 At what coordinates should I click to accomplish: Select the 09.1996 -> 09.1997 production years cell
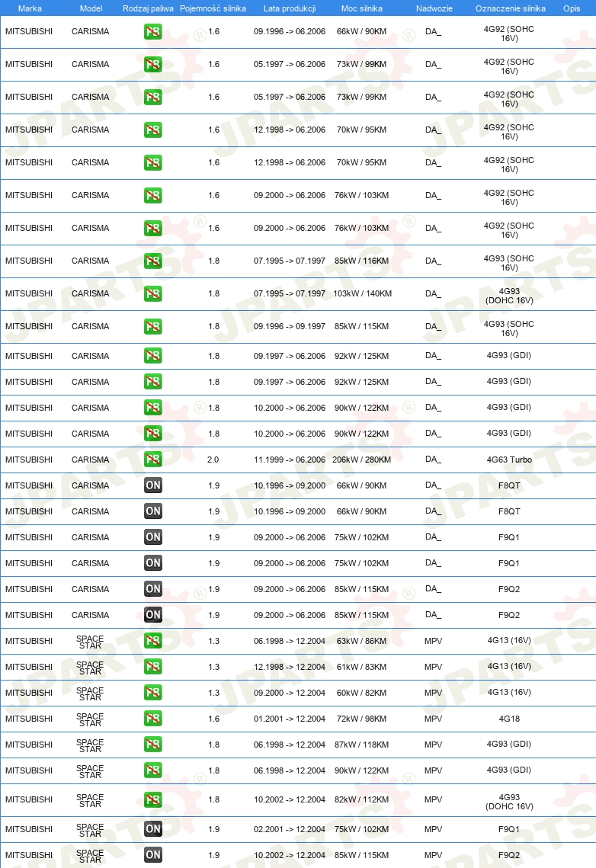[290, 326]
